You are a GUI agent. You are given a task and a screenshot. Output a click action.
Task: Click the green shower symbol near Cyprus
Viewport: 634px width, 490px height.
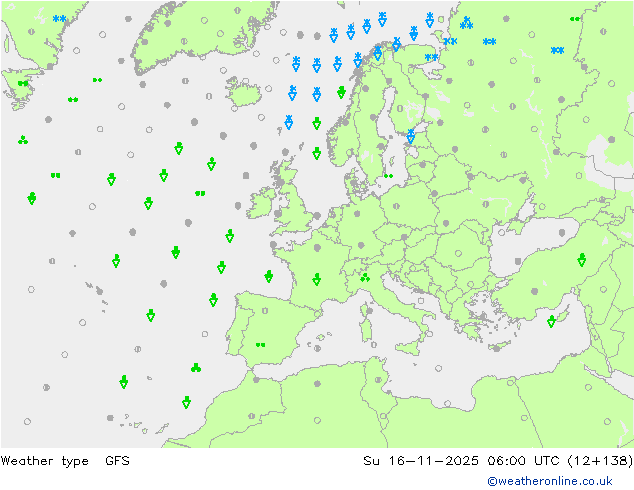pyautogui.click(x=551, y=321)
